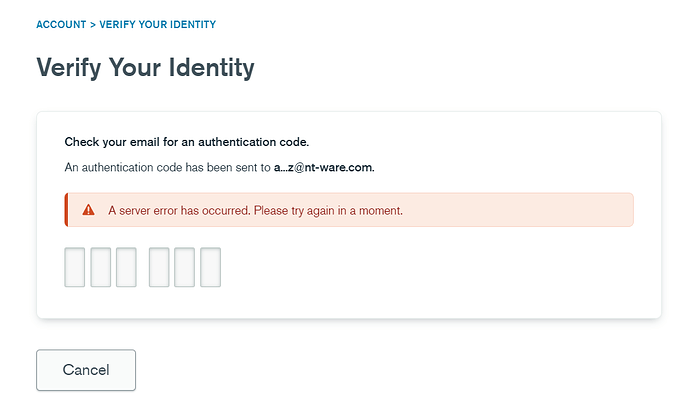Click the masked email a...z@nt-ware.com
The height and width of the screenshot is (401, 690).
point(324,167)
